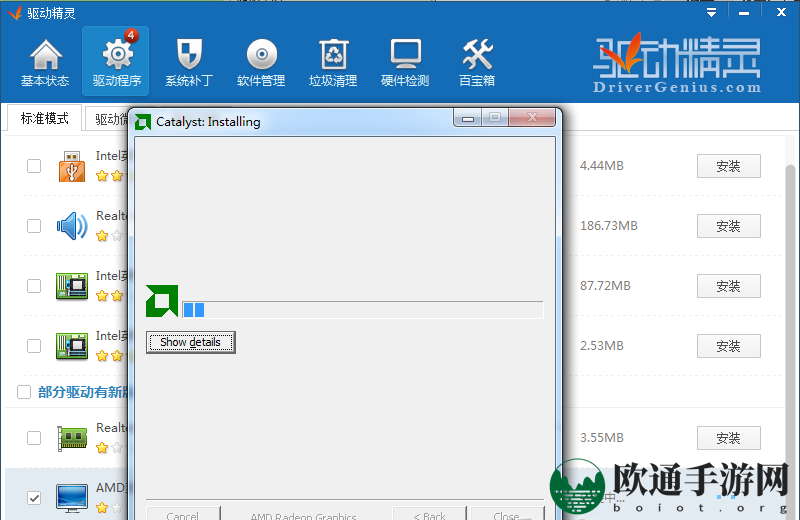The image size is (800, 520).
Task: Open 软件管理 disc section
Action: coord(261,62)
